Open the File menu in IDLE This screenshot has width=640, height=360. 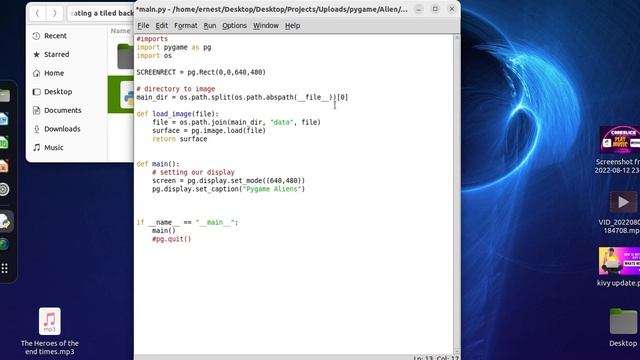(143, 25)
